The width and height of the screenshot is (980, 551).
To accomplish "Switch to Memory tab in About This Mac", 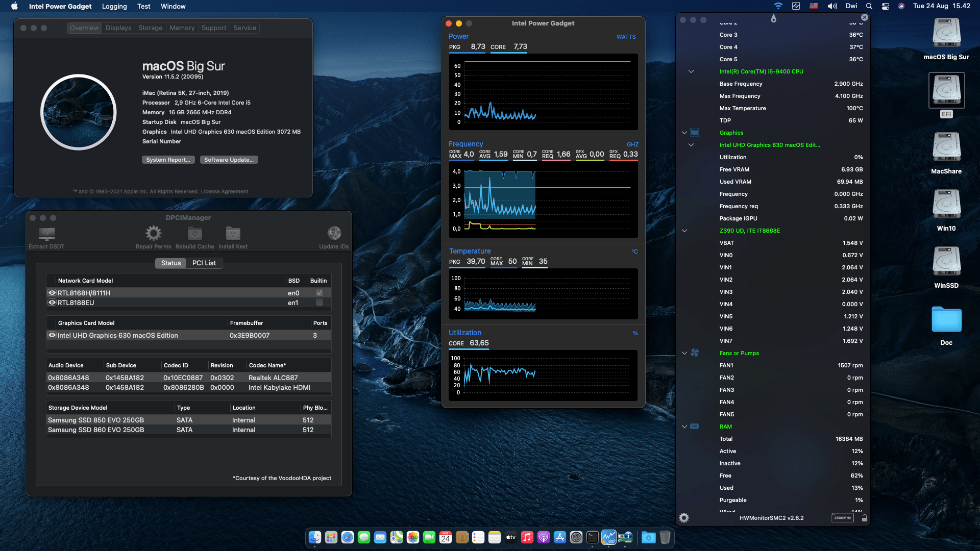I will (x=182, y=28).
